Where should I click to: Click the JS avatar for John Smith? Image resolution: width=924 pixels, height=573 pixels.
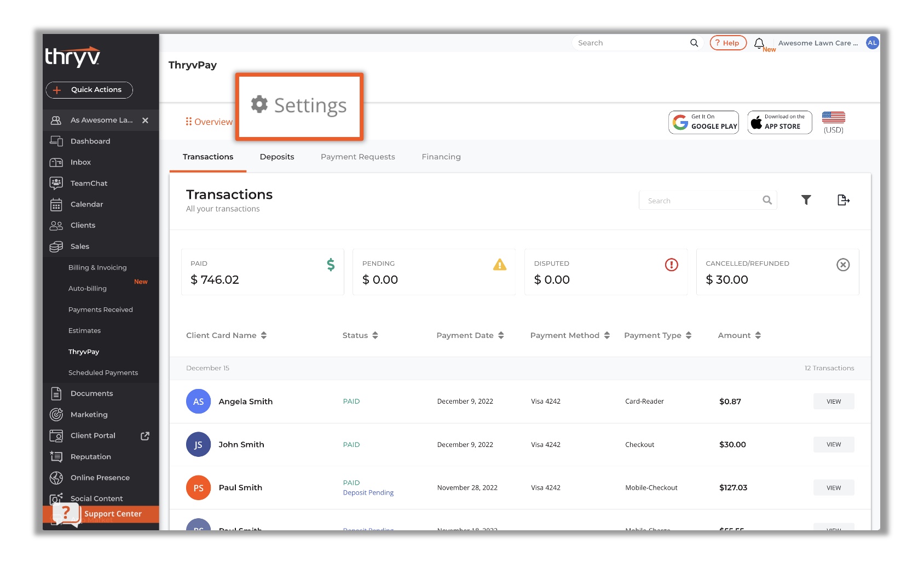click(198, 445)
